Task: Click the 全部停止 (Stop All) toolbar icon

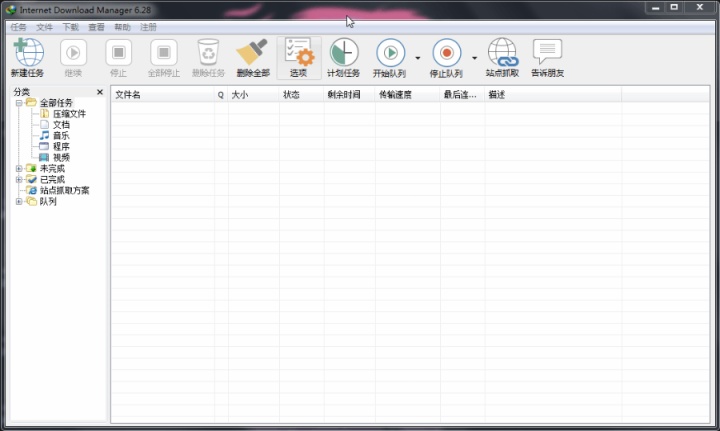Action: 164,53
